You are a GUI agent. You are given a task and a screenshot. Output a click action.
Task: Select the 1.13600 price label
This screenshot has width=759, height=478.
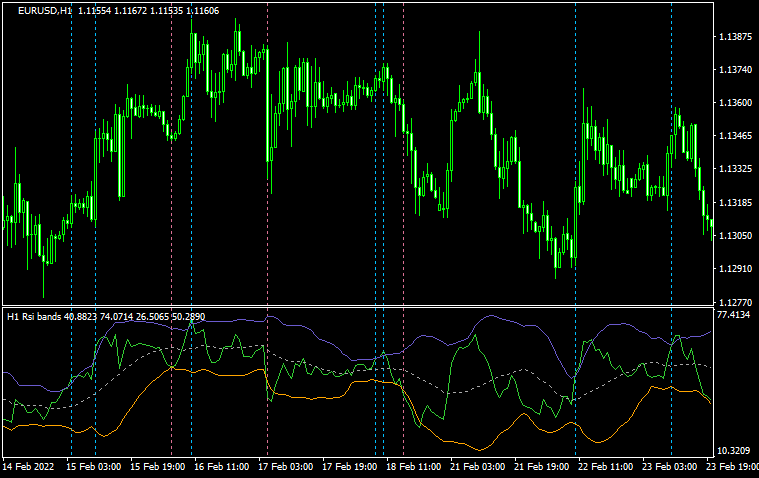(735, 103)
